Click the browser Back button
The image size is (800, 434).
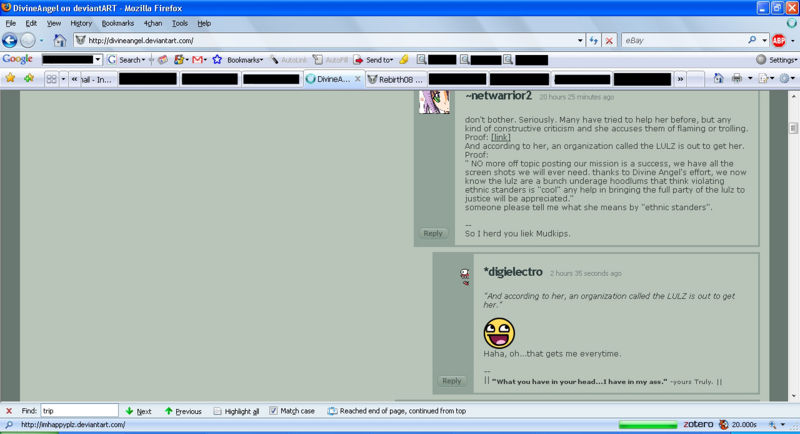10,40
